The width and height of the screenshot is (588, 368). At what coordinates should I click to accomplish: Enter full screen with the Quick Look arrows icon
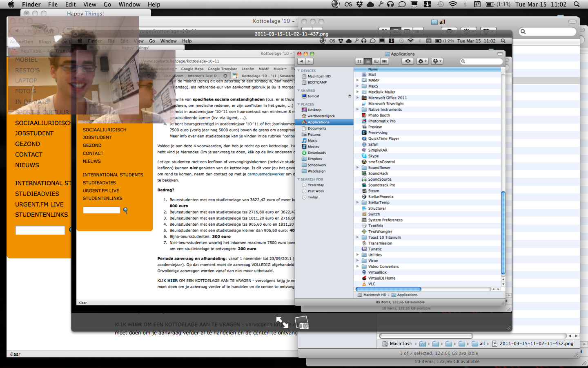coord(282,322)
